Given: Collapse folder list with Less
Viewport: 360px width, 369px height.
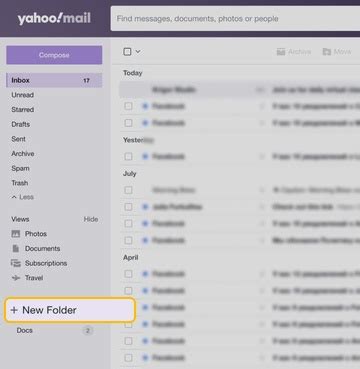Looking at the screenshot, I should click(23, 197).
